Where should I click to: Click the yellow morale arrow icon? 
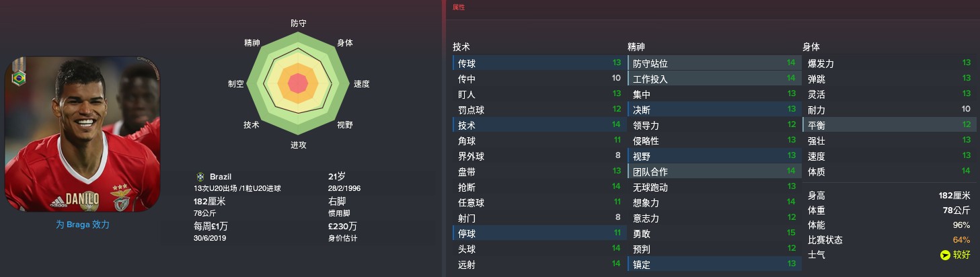pyautogui.click(x=946, y=255)
